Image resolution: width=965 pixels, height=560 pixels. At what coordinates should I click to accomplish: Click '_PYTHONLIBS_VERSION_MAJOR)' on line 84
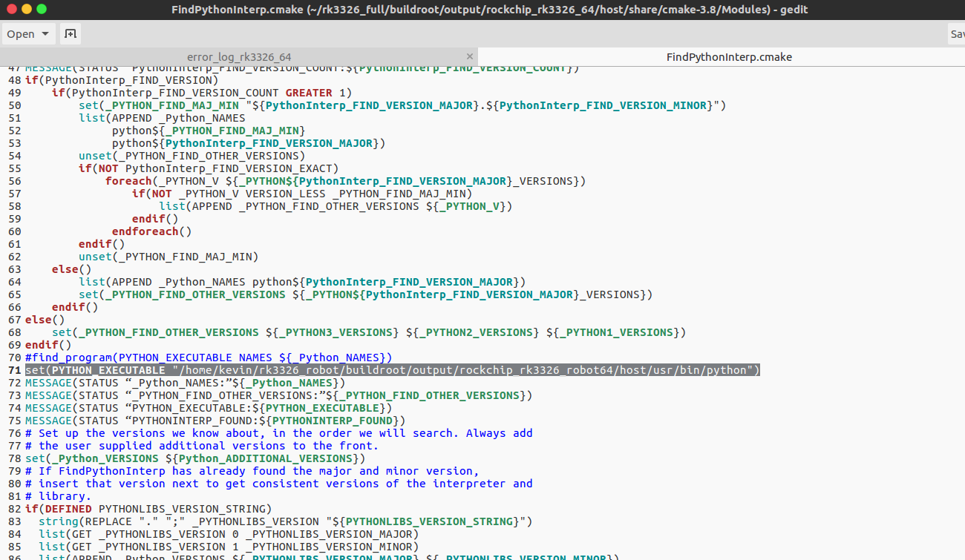pyautogui.click(x=332, y=534)
